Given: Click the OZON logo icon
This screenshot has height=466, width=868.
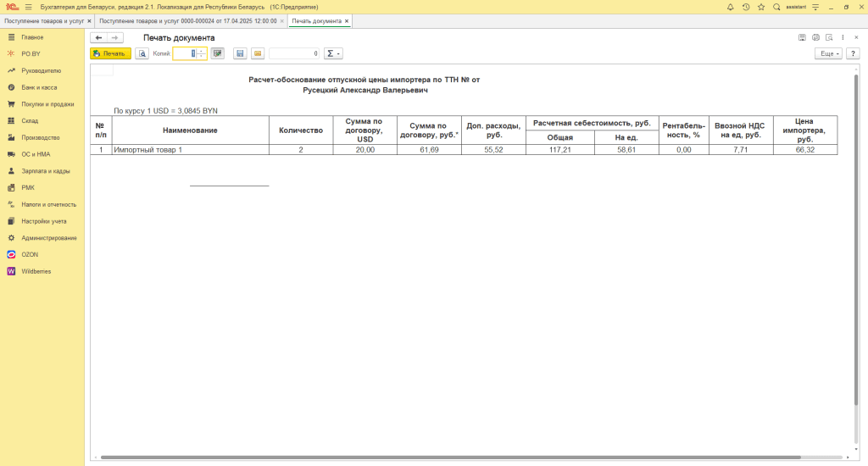Looking at the screenshot, I should (11, 254).
